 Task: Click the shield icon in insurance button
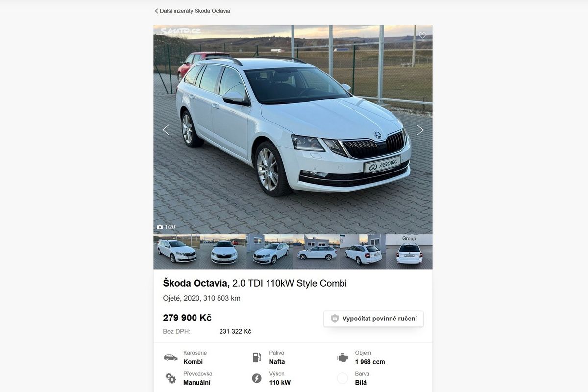(335, 318)
